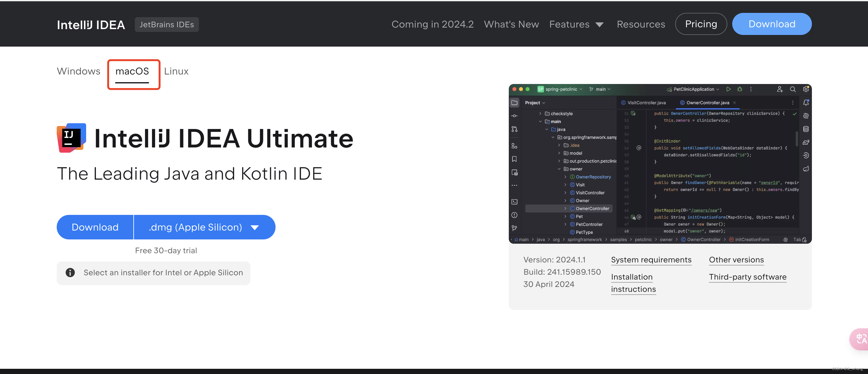The height and width of the screenshot is (374, 868).
Task: Expand the checkstyle folder in tree
Action: coord(540,113)
